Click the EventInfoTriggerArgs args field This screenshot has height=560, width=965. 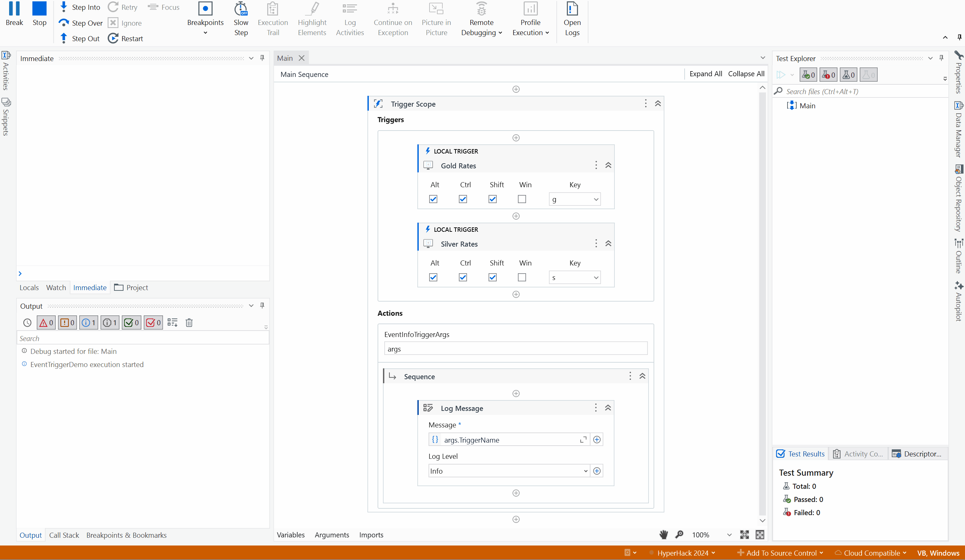point(516,349)
